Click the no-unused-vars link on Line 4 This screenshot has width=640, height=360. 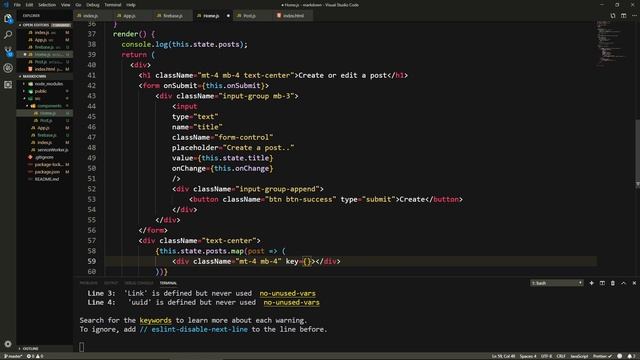tap(291, 302)
